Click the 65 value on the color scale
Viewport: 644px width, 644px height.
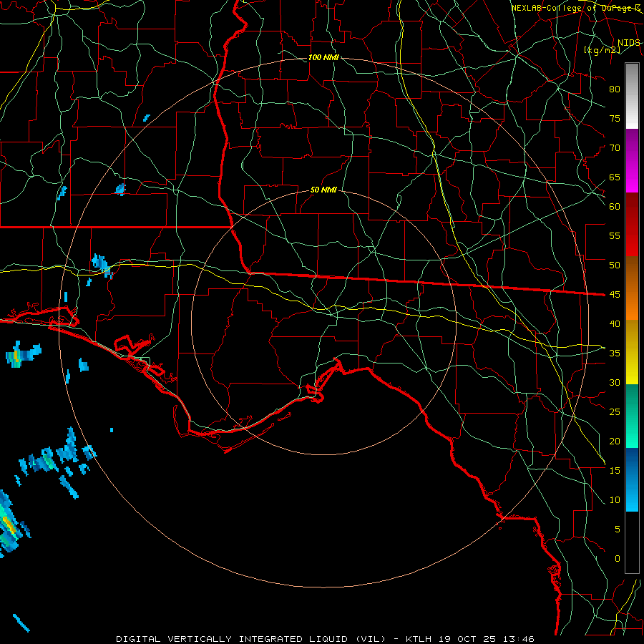point(615,177)
